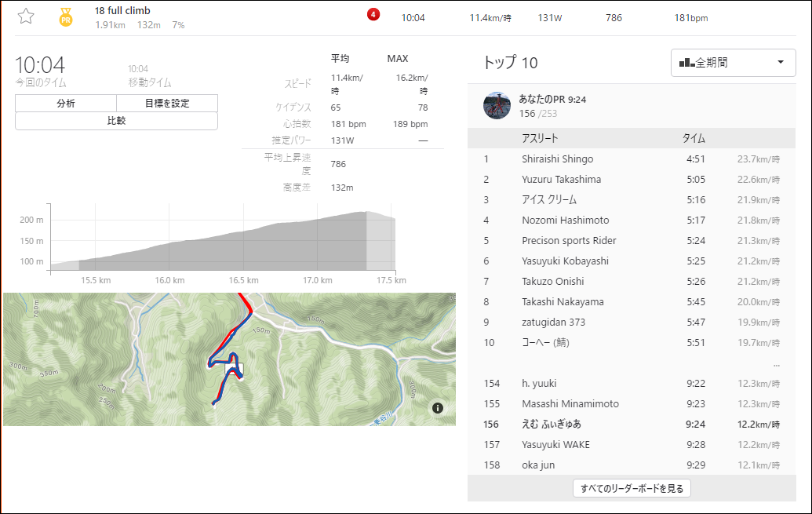Image resolution: width=812 pixels, height=514 pixels.
Task: Click the large 10:04 今回のタイム value
Action: click(x=40, y=65)
